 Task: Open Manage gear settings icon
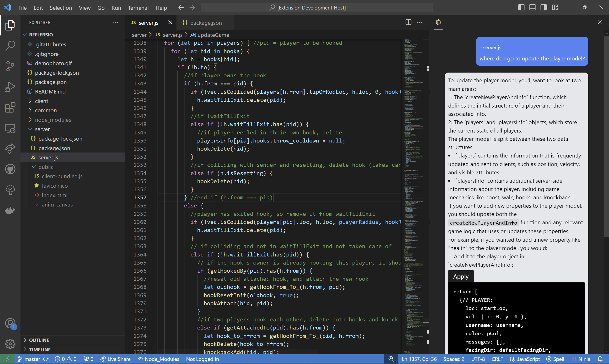pyautogui.click(x=10, y=344)
